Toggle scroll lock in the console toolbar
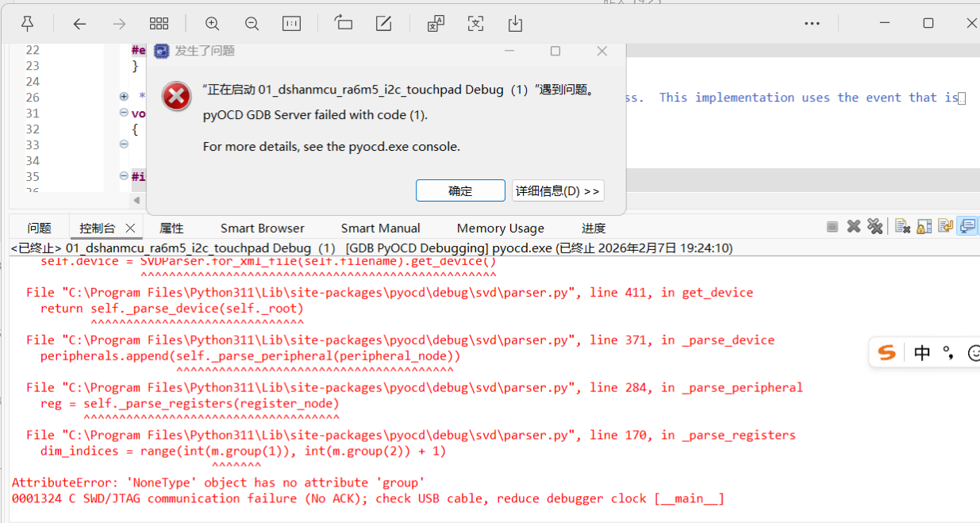The image size is (980, 523). (924, 227)
